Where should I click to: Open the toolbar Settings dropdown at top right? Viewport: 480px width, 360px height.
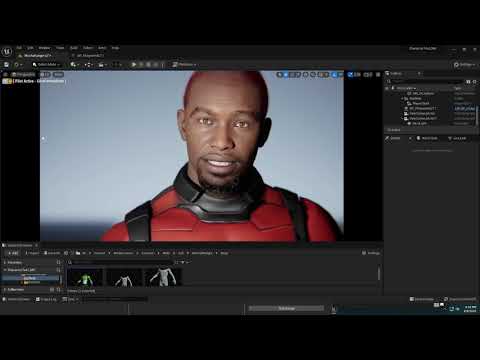point(465,65)
